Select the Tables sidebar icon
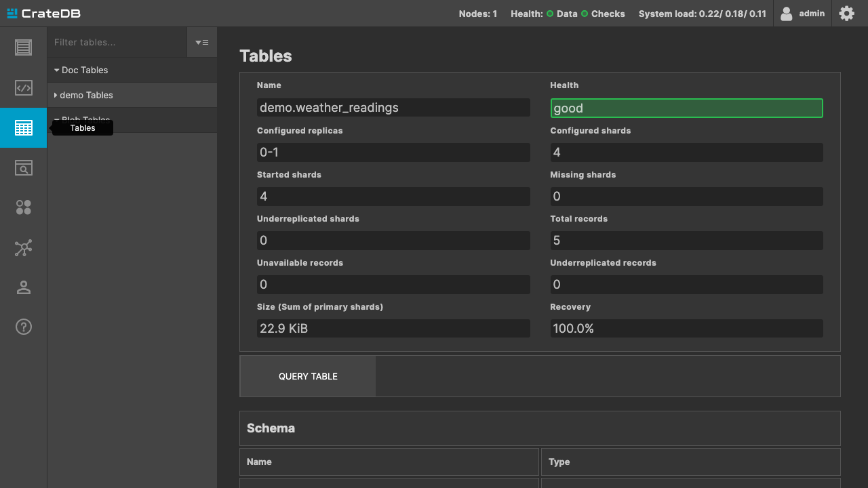Image resolution: width=868 pixels, height=488 pixels. point(23,127)
